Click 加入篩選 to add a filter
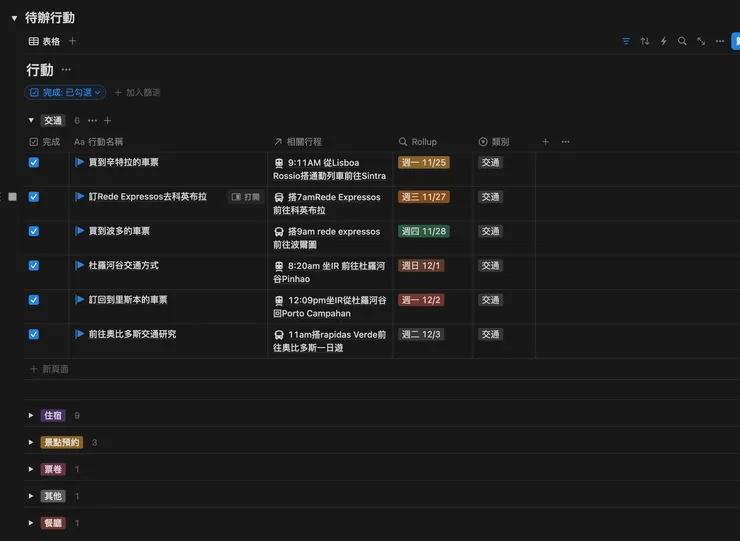Viewport: 740px width, 541px height. pyautogui.click(x=137, y=93)
